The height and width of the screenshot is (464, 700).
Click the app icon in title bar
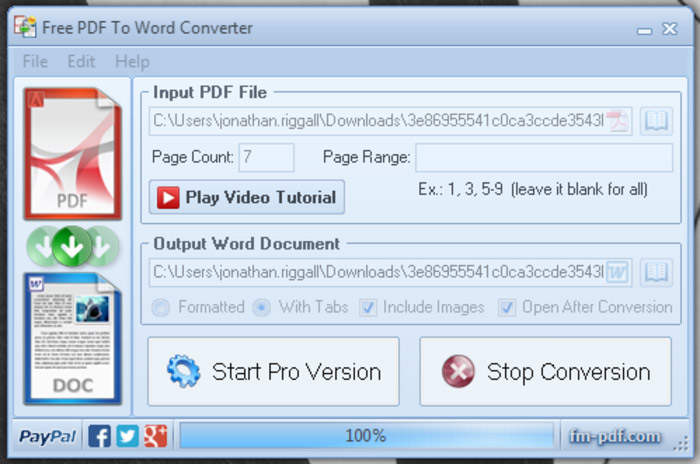pyautogui.click(x=25, y=27)
